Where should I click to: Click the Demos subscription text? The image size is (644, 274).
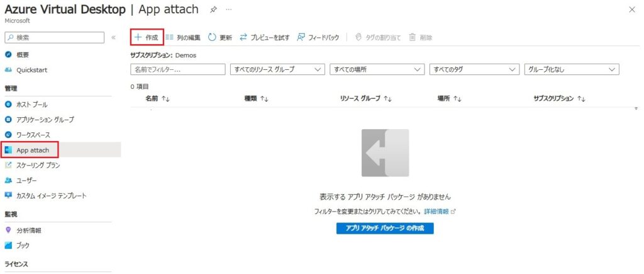pos(186,55)
